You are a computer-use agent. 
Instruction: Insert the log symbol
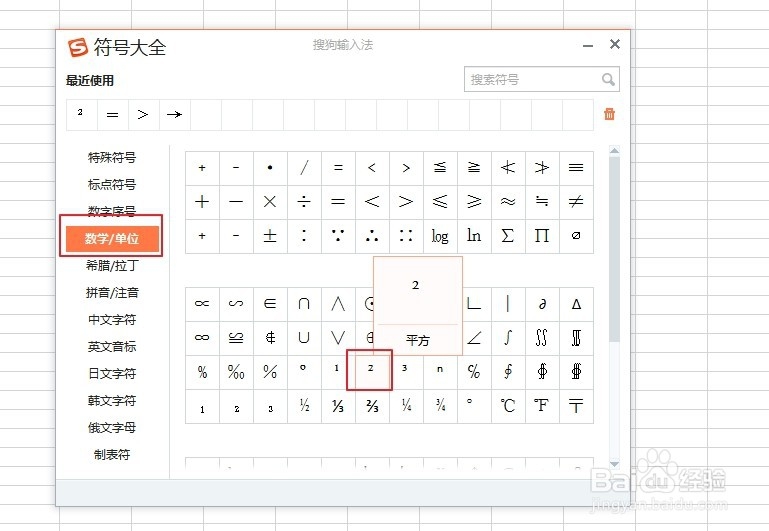pyautogui.click(x=440, y=236)
